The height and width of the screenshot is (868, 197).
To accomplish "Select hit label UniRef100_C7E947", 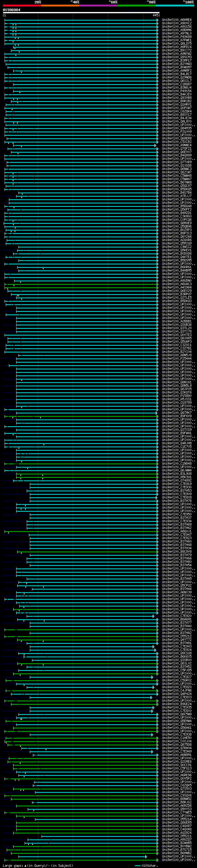I will pyautogui.click(x=177, y=535).
